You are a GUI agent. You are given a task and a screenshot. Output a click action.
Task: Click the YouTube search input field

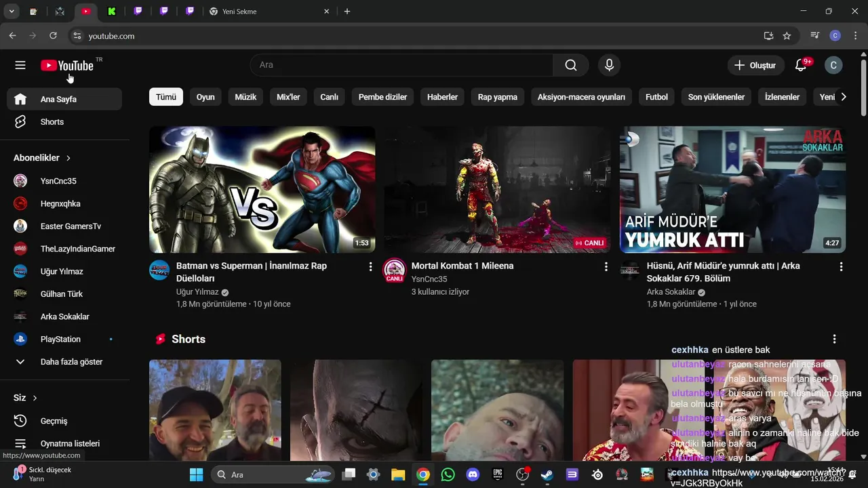(x=401, y=65)
